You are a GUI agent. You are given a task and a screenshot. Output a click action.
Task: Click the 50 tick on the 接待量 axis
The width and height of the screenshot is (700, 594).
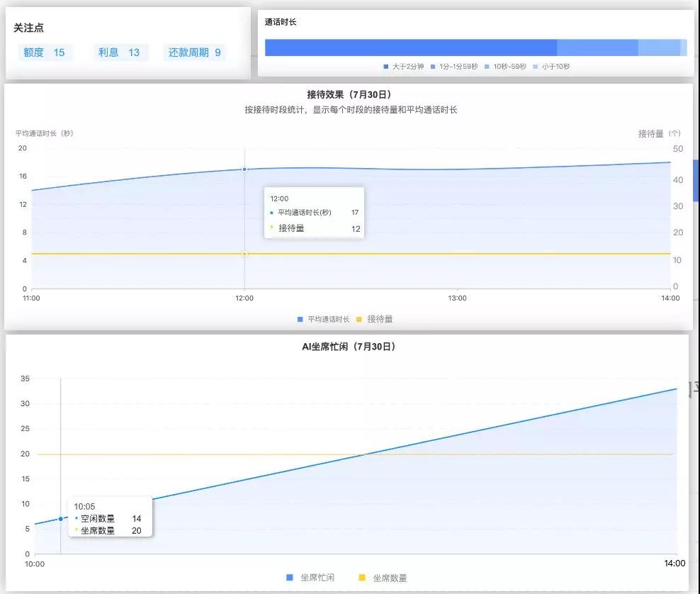[677, 149]
